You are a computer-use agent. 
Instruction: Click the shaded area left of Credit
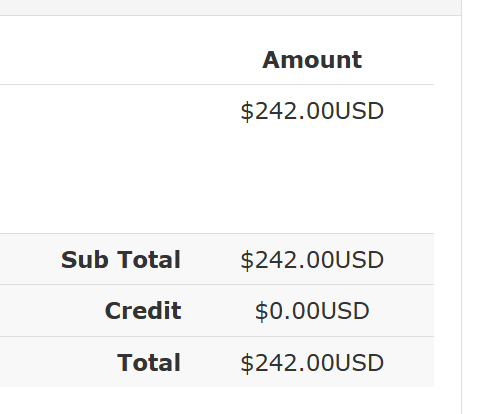tap(52, 311)
